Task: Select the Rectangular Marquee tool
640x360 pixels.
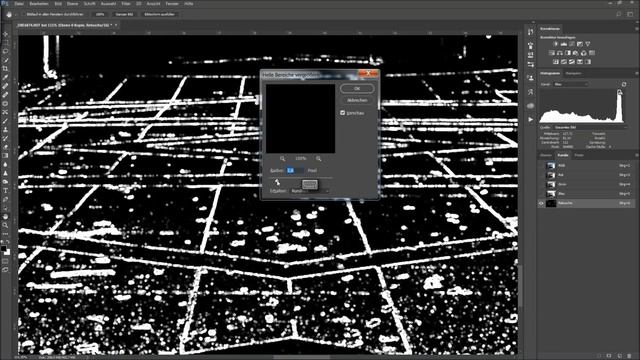Action: (5, 42)
